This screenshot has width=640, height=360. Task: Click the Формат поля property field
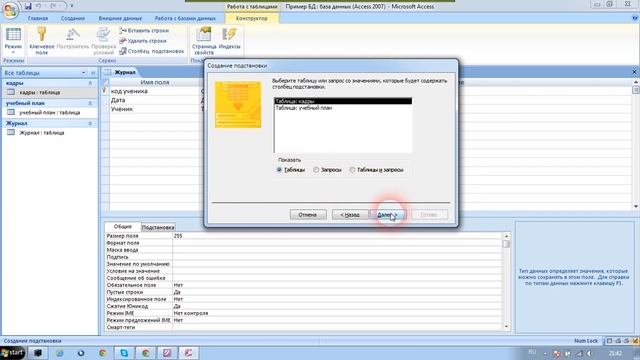pyautogui.click(x=337, y=243)
